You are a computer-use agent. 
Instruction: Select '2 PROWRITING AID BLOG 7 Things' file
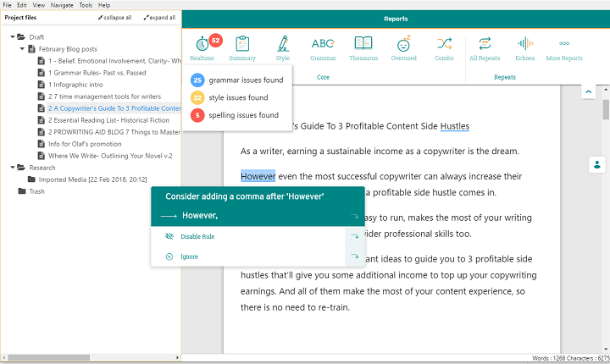(x=114, y=132)
